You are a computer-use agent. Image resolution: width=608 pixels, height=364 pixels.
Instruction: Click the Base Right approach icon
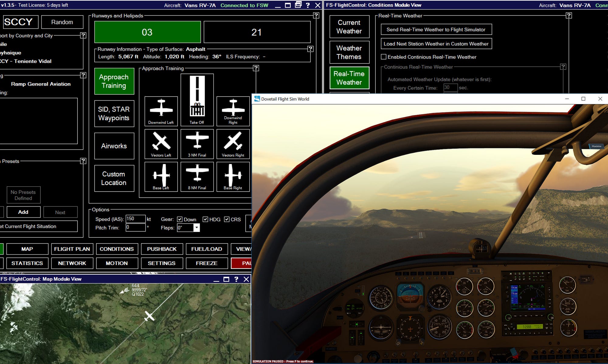(x=233, y=176)
